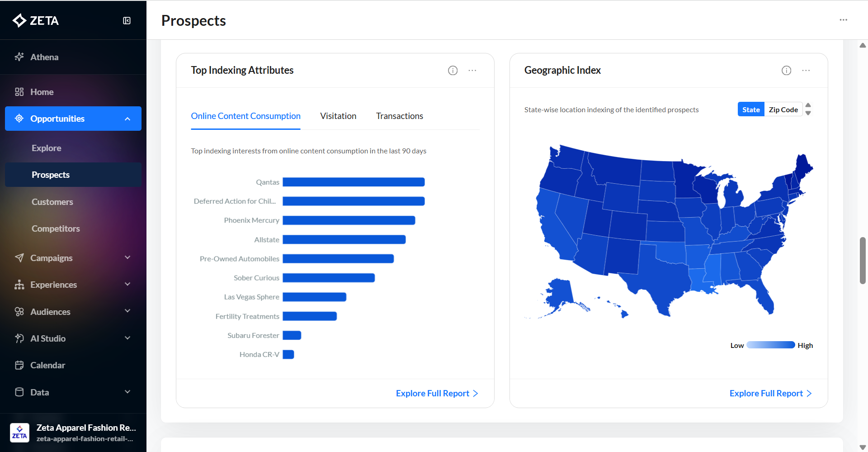Switch map view to State
This screenshot has width=868, height=452.
coord(750,109)
